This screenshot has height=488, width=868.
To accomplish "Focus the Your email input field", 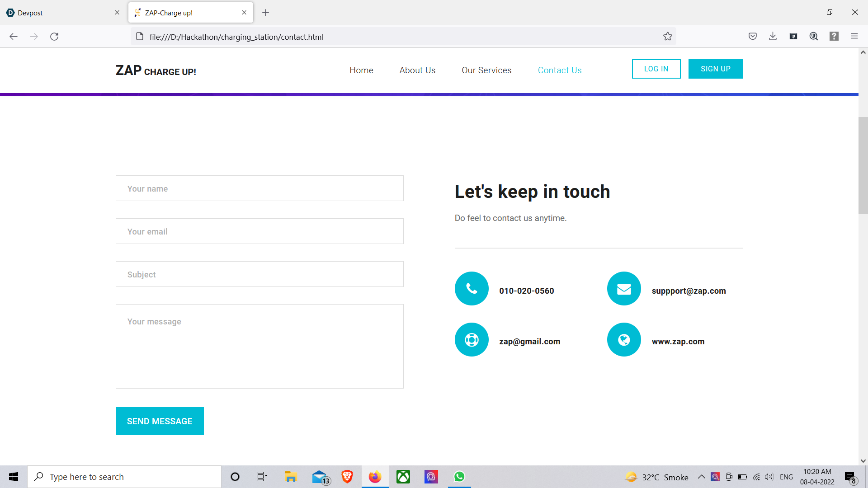I will coord(259,231).
